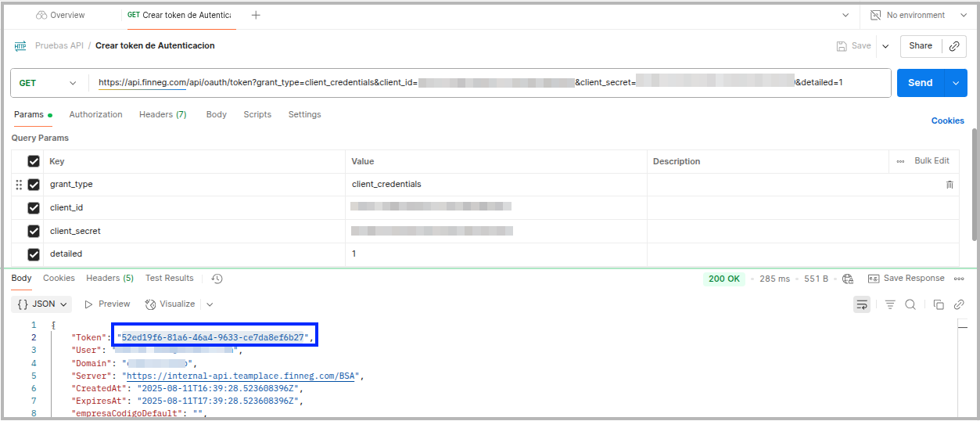Go to the Pruebas API collection breadcrumb
Image resolution: width=980 pixels, height=421 pixels.
[x=59, y=45]
